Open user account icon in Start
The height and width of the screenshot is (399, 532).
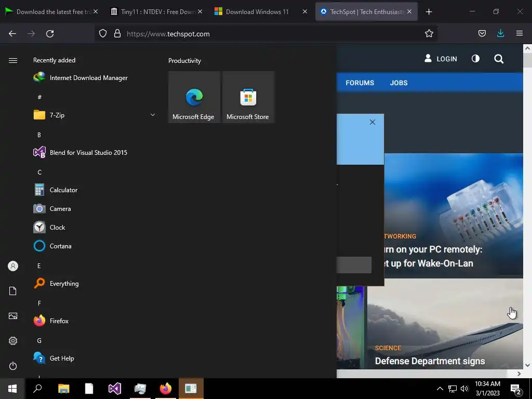[13, 266]
